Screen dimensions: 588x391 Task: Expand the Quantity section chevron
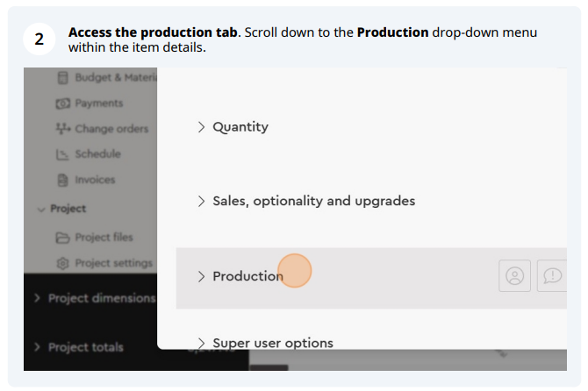[x=201, y=127]
